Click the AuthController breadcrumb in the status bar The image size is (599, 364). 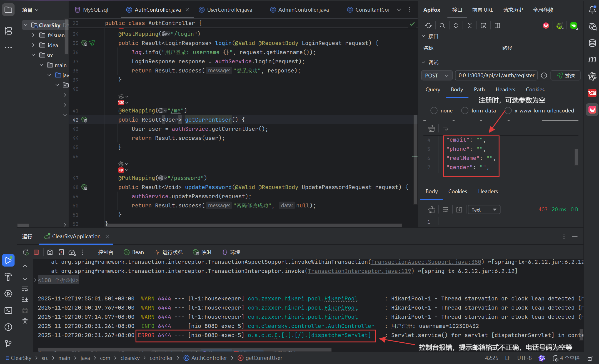pyautogui.click(x=206, y=358)
